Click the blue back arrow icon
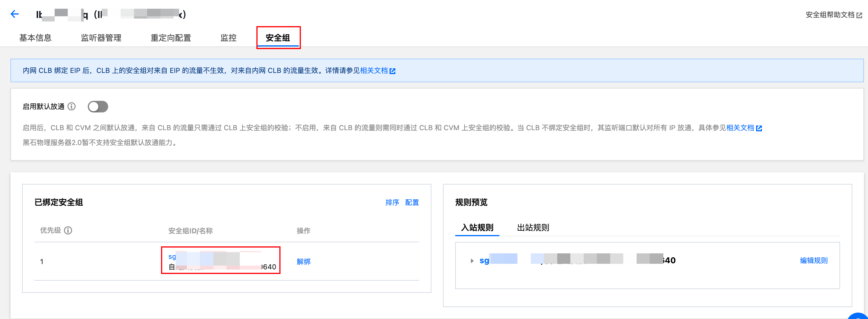 [x=15, y=14]
